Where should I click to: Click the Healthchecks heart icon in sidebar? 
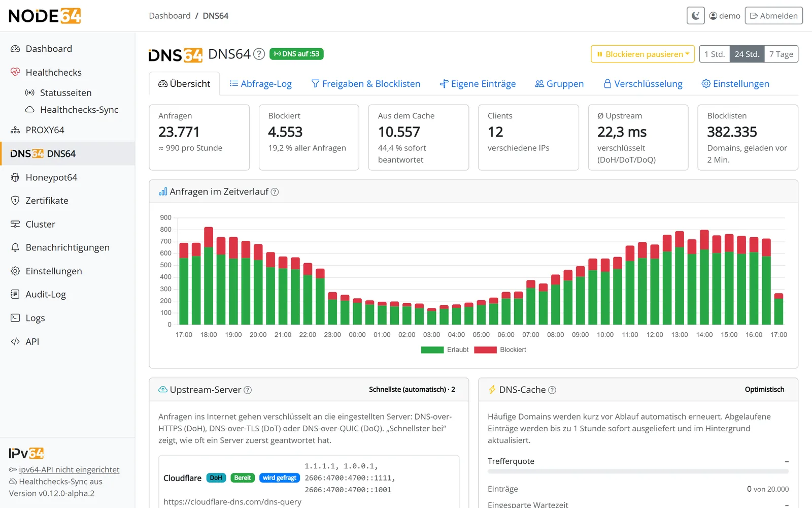pos(15,72)
